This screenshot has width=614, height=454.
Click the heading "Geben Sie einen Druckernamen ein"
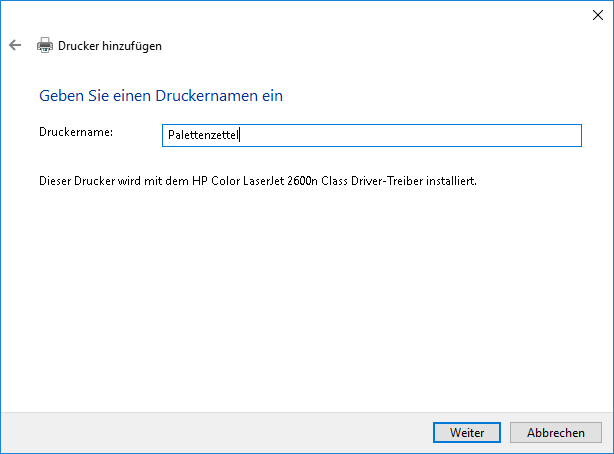pyautogui.click(x=160, y=96)
